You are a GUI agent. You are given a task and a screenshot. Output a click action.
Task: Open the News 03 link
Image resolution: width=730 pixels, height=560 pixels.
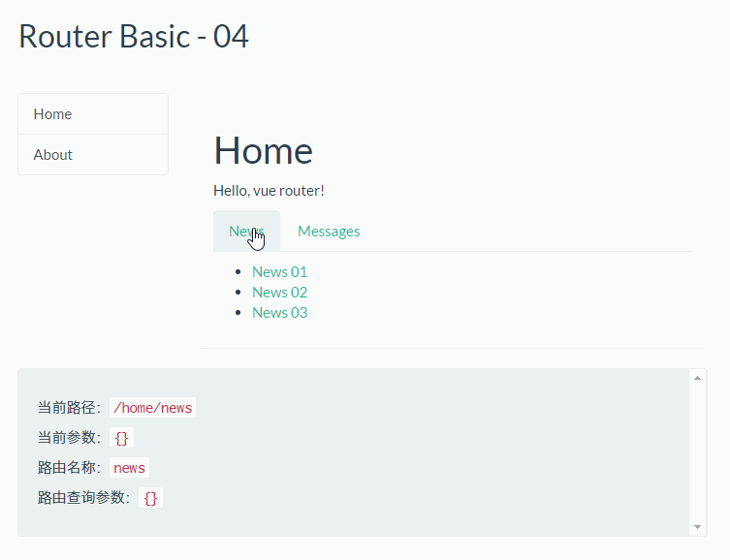tap(279, 313)
